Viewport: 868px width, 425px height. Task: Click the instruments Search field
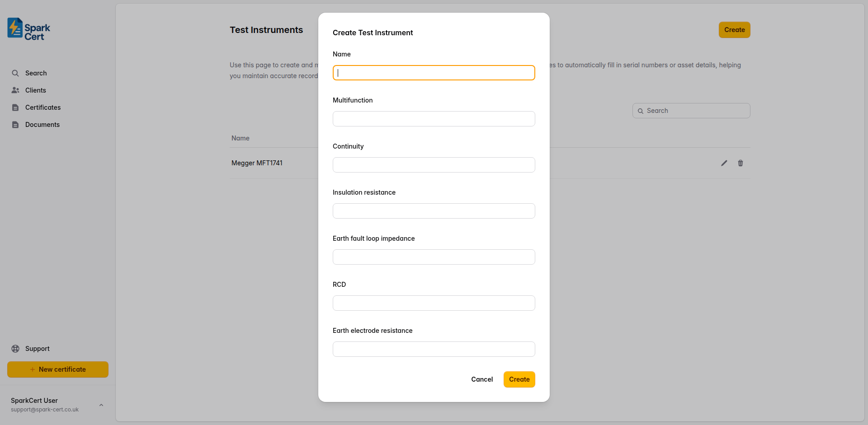point(691,110)
